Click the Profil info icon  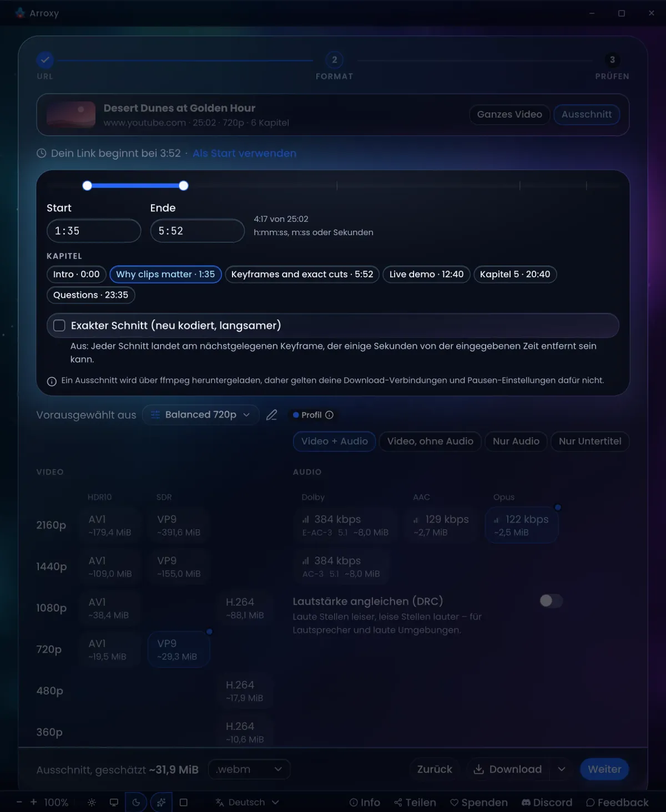point(329,415)
